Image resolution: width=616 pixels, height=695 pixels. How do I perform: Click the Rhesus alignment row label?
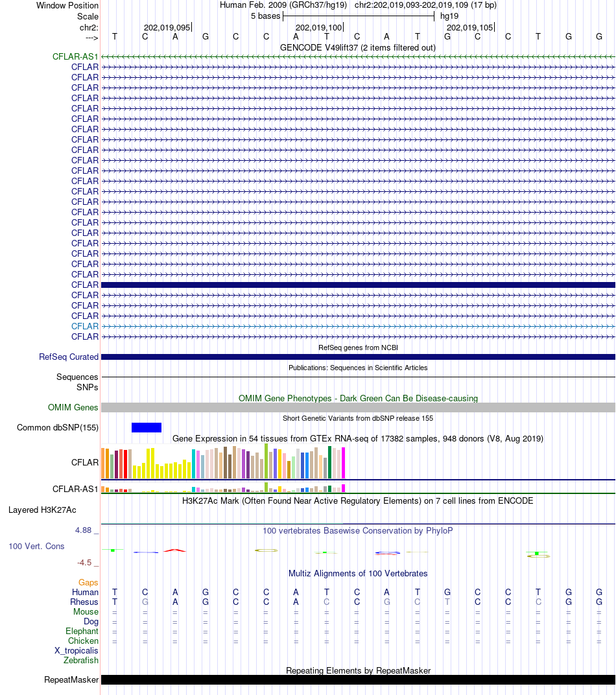(84, 602)
